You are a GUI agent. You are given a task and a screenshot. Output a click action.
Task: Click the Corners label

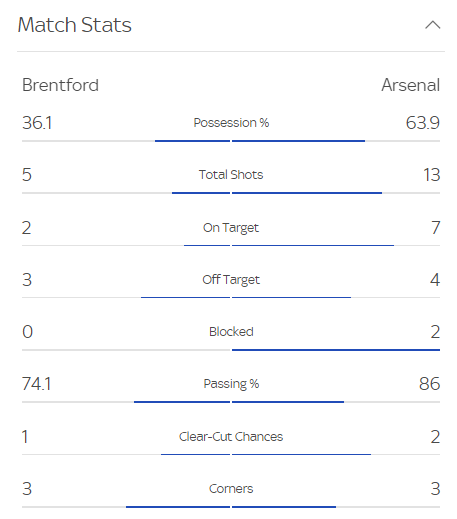(x=231, y=489)
